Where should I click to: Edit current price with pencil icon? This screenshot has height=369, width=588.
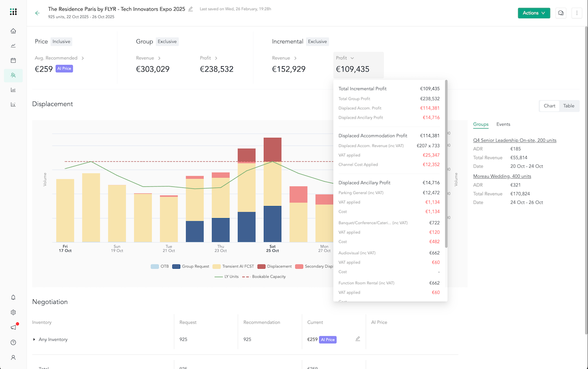pos(357,339)
